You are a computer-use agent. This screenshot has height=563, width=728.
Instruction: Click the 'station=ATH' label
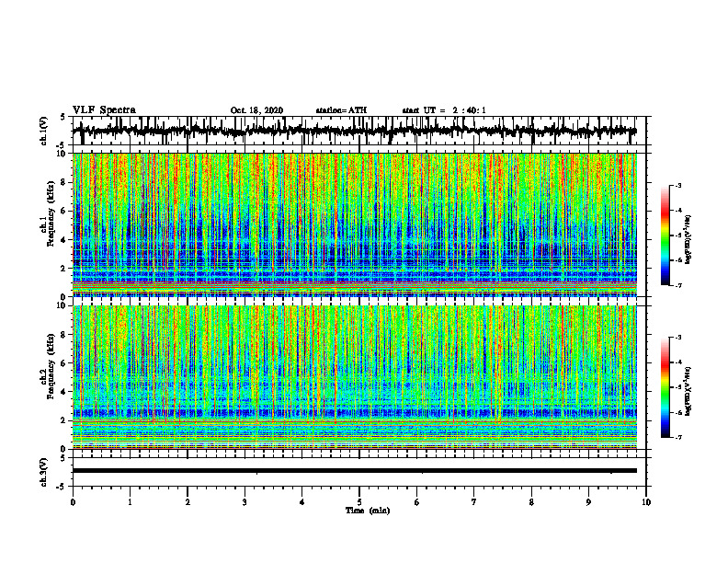pyautogui.click(x=341, y=110)
